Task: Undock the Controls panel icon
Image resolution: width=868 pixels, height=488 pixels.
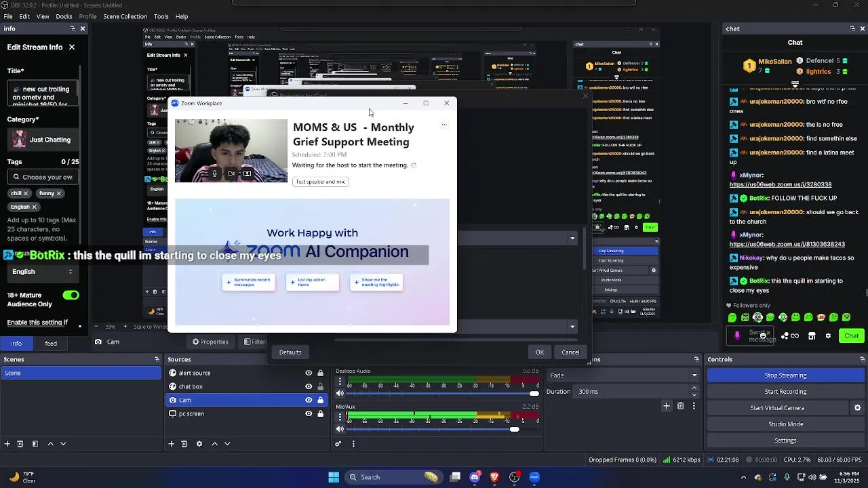Action: coord(863,359)
